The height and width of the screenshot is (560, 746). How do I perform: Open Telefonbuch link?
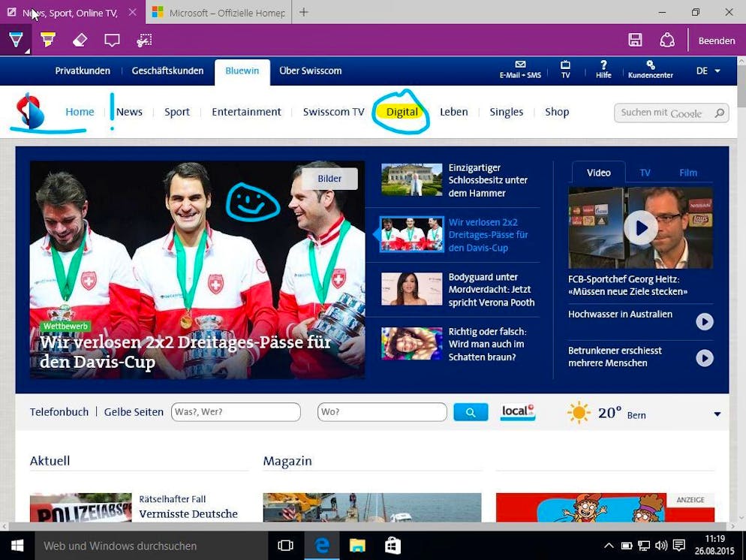pos(59,412)
